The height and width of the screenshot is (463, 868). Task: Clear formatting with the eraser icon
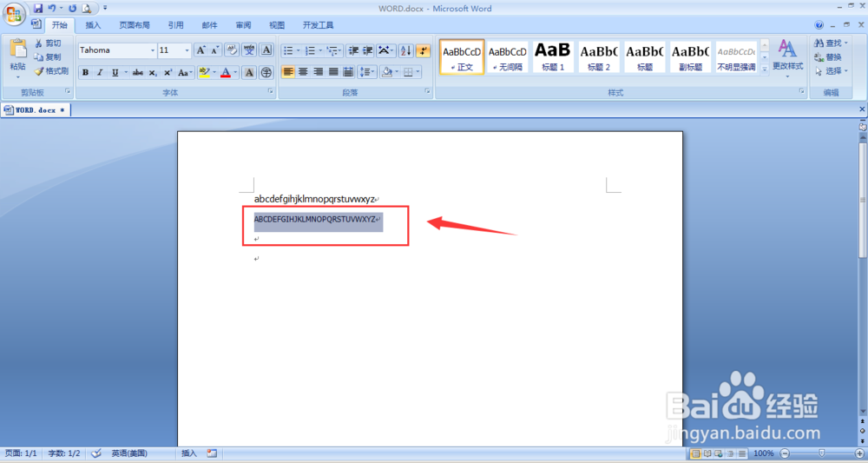coord(232,50)
